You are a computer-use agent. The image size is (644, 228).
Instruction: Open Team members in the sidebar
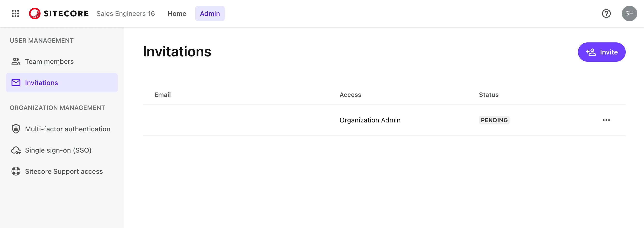click(49, 61)
